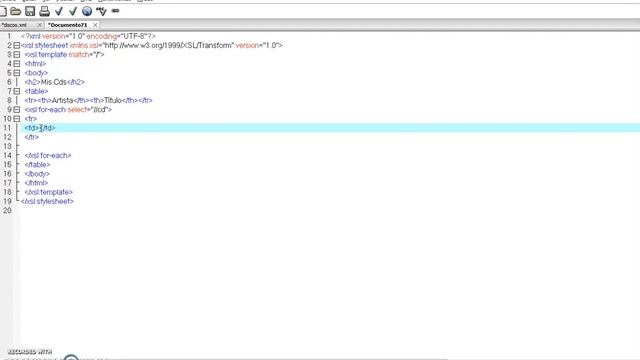Image resolution: width=640 pixels, height=360 pixels.
Task: Switch to the *discos.xml tab
Action: point(14,25)
